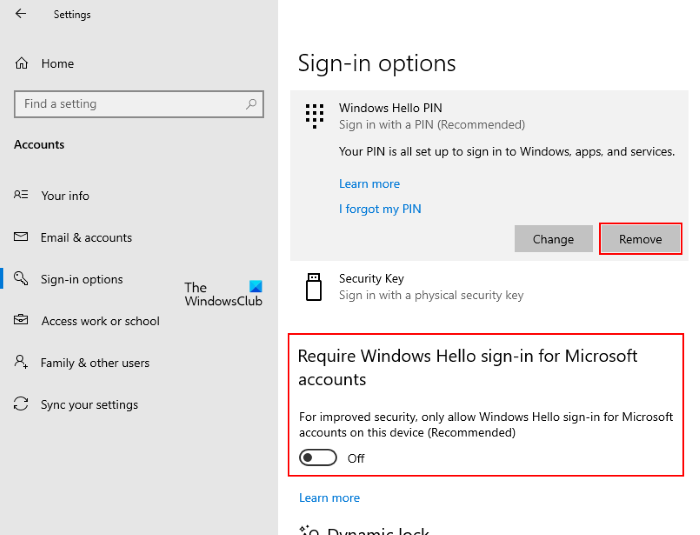700x535 pixels.
Task: Click the Your info person icon
Action: tap(21, 195)
